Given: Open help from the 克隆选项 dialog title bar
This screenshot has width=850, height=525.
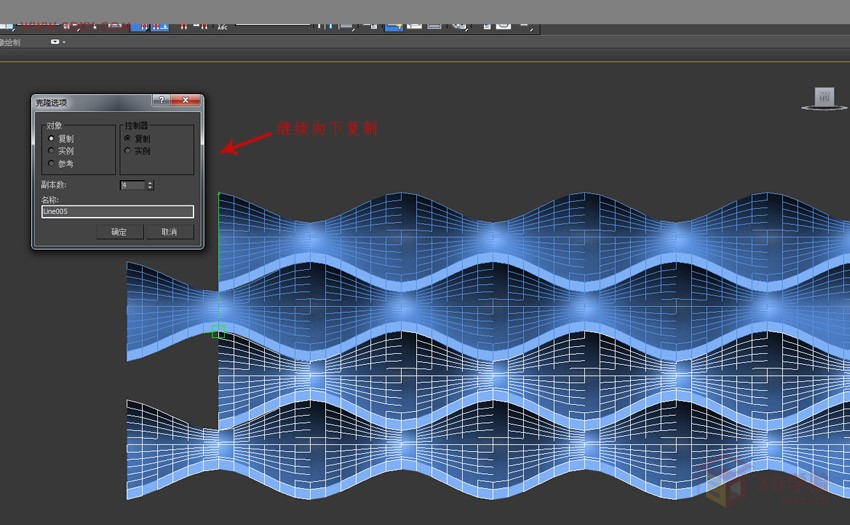Looking at the screenshot, I should tap(162, 100).
